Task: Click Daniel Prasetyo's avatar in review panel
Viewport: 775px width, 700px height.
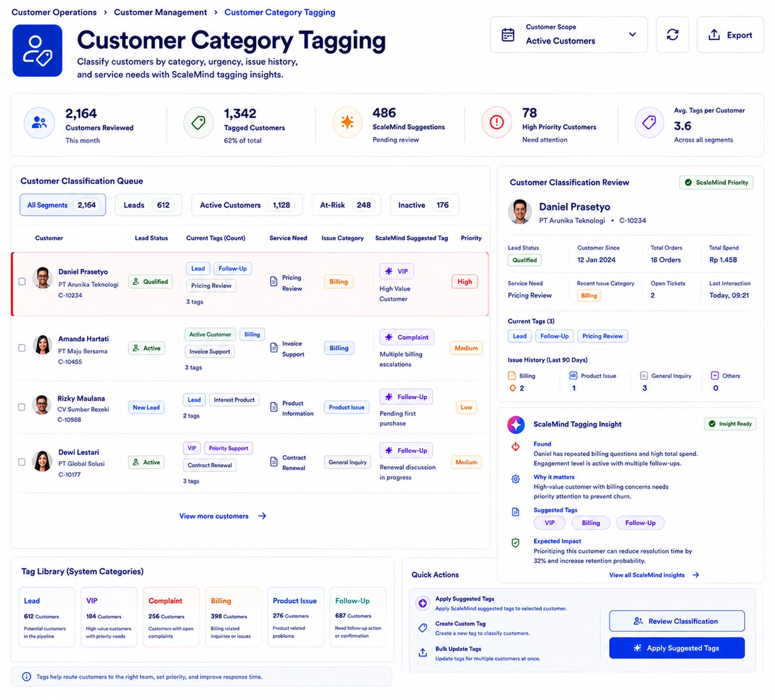Action: 520,212
